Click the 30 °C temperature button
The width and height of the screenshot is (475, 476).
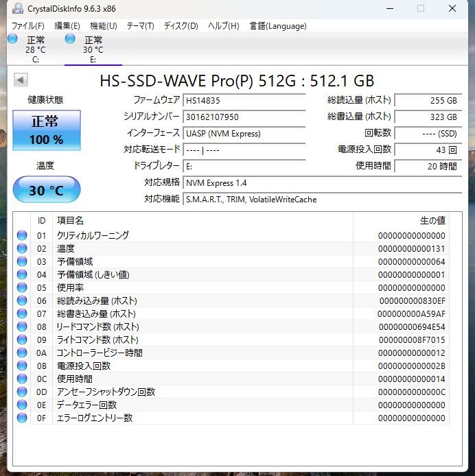(47, 189)
